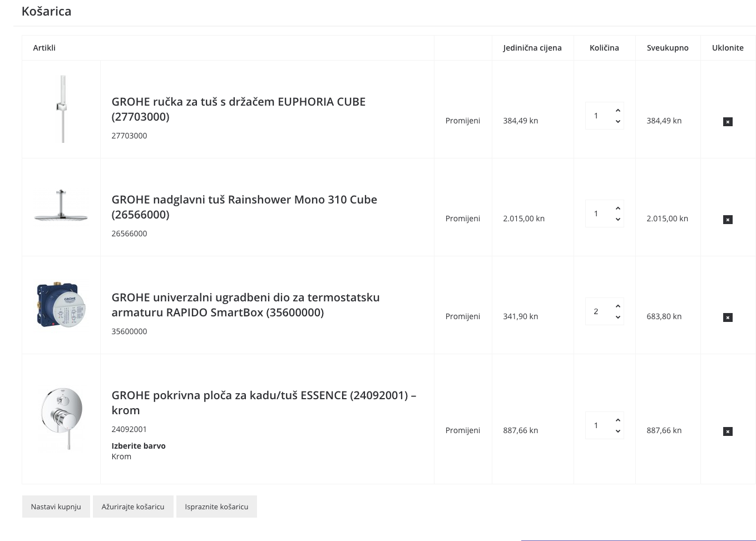Open GROHE ručka za tuš EUPHORIA CUBE product
Viewport: 756px width, 541px height.
click(239, 109)
